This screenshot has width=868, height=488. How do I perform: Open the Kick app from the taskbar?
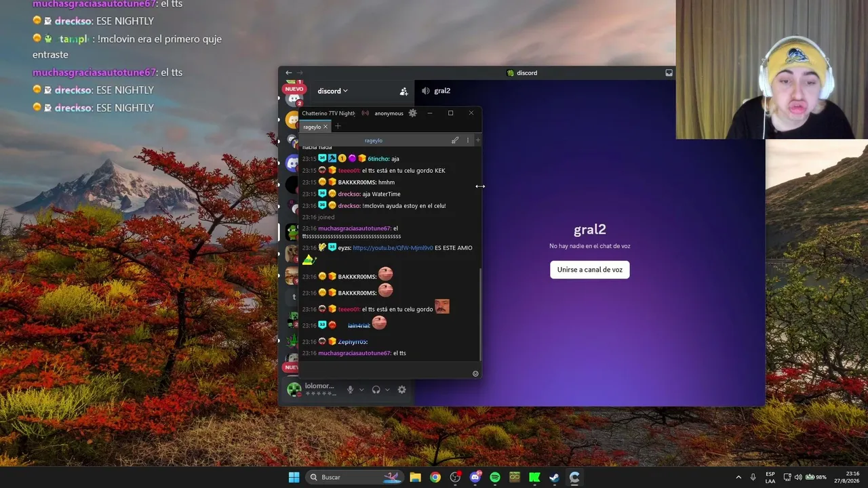[x=534, y=477]
